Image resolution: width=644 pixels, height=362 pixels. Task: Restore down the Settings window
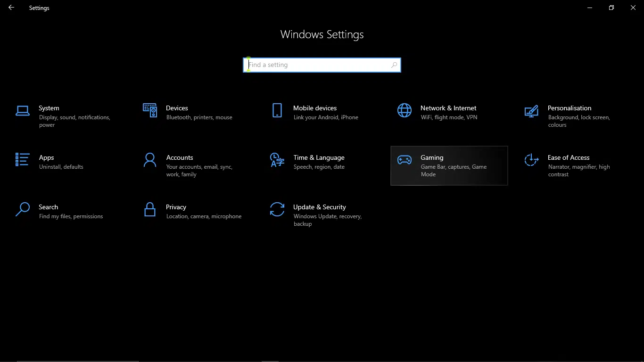[x=611, y=8]
